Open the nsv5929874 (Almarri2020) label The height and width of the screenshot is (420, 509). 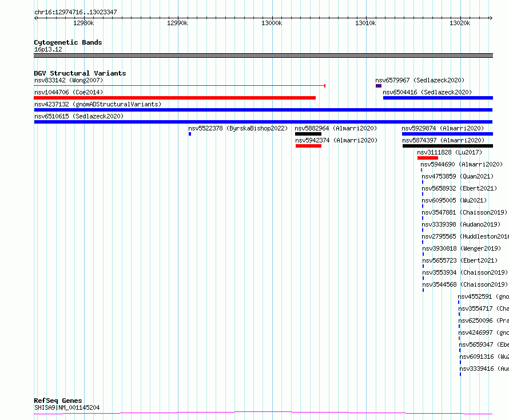[443, 128]
